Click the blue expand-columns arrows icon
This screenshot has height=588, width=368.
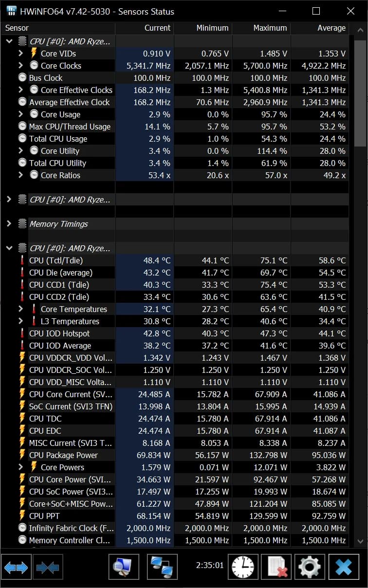point(17,567)
